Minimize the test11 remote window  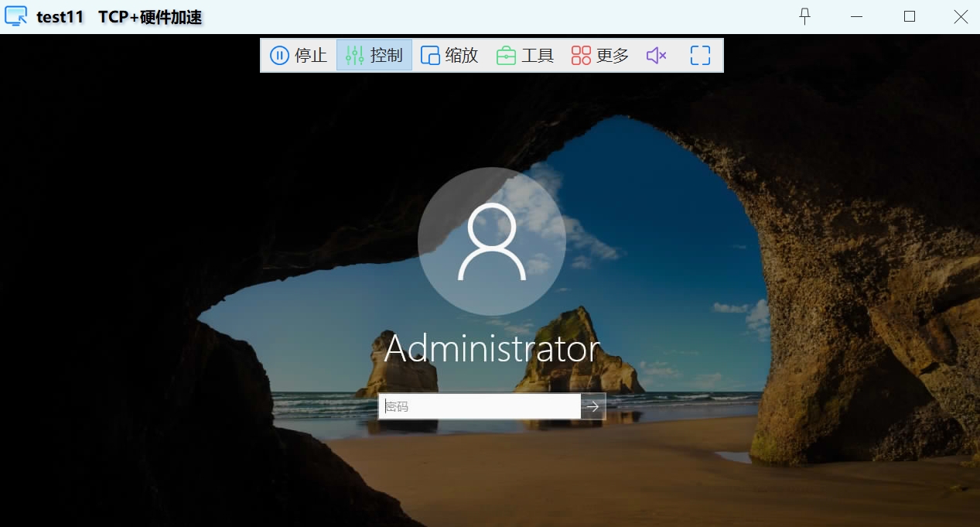(857, 16)
